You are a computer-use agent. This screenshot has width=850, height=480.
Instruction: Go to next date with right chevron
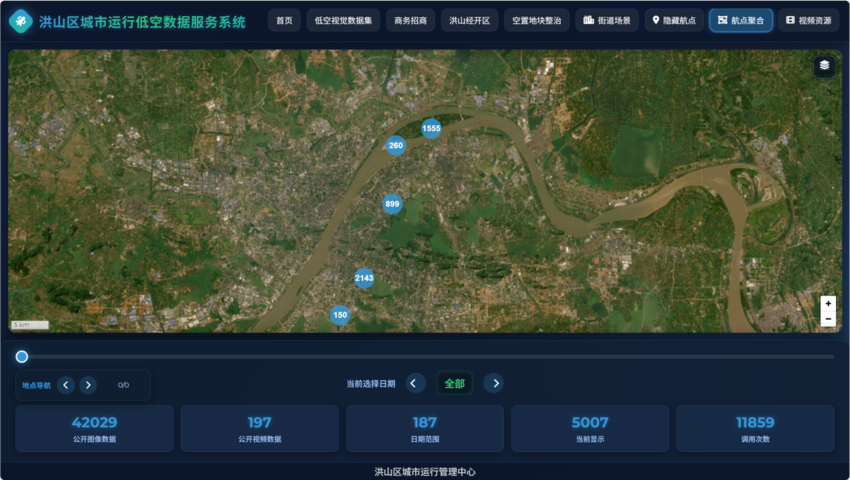click(x=493, y=383)
